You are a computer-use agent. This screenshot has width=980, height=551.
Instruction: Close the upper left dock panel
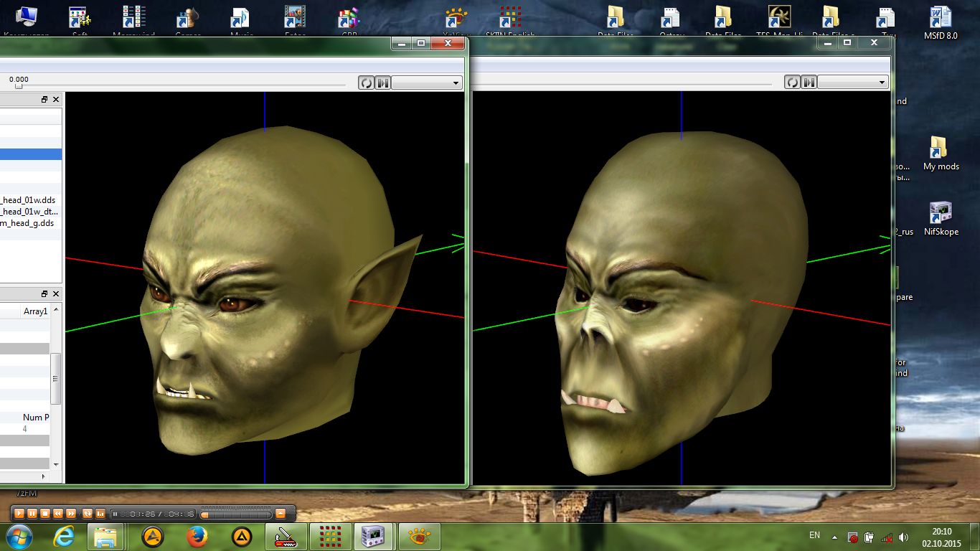coord(56,100)
